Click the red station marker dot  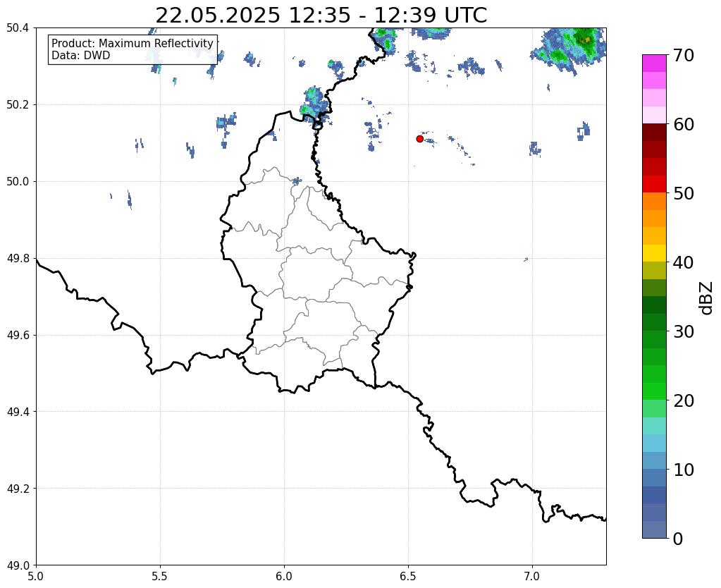tap(419, 138)
